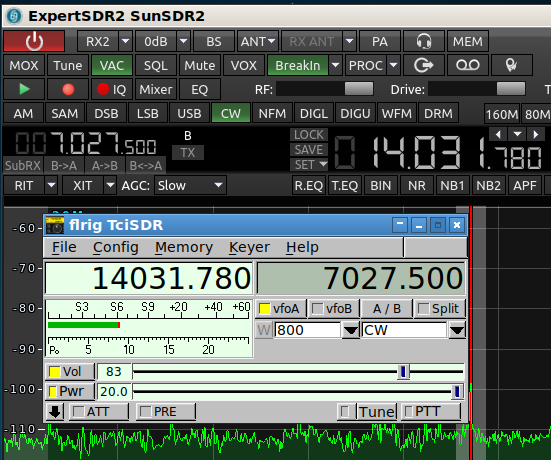This screenshot has height=460, width=551.
Task: Click the B->A button
Action: [64, 165]
